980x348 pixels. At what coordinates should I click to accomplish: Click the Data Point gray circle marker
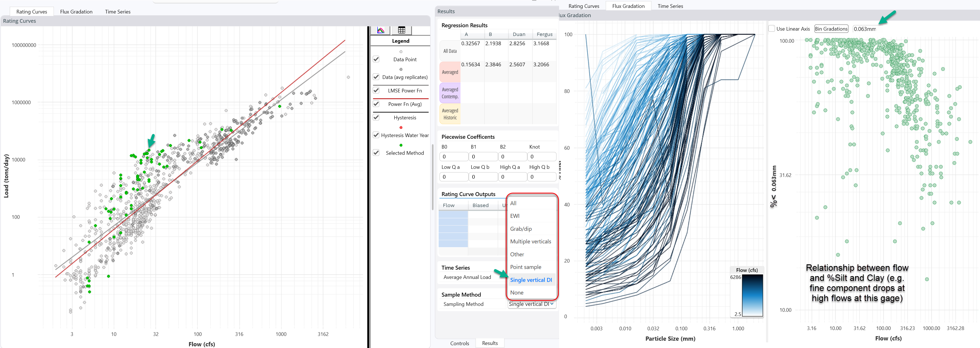click(x=401, y=52)
